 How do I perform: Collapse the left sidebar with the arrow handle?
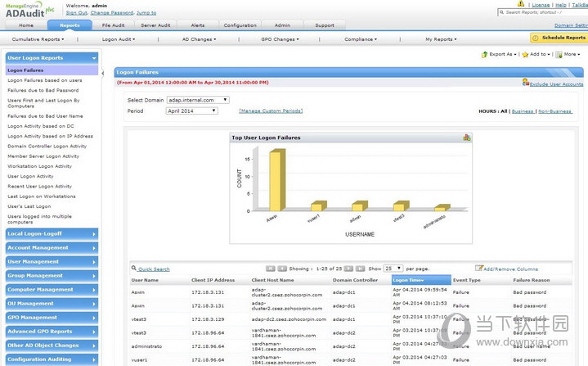click(102, 73)
